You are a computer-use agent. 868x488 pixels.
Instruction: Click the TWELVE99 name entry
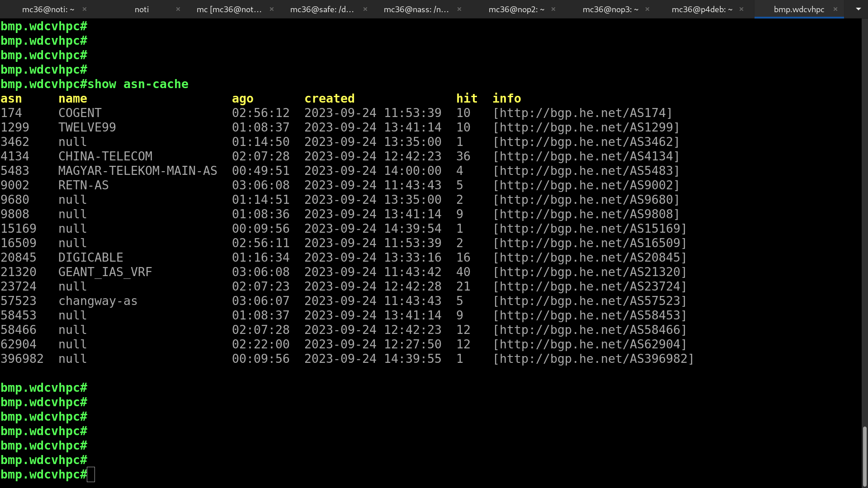87,127
